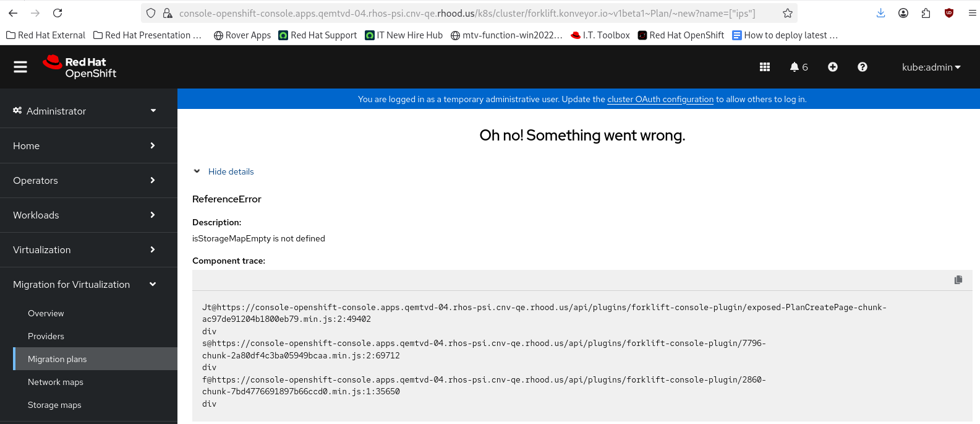Click the plus quick-create icon

(x=833, y=67)
